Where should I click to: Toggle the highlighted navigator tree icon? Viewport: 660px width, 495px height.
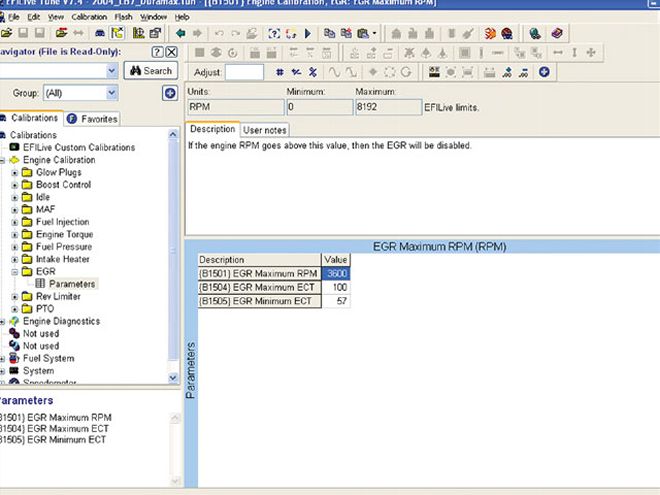(x=117, y=33)
